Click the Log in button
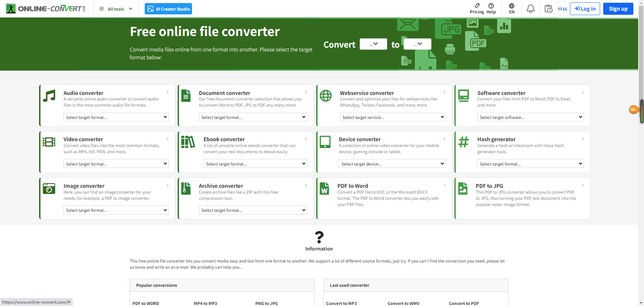This screenshot has height=306, width=644. tap(585, 9)
